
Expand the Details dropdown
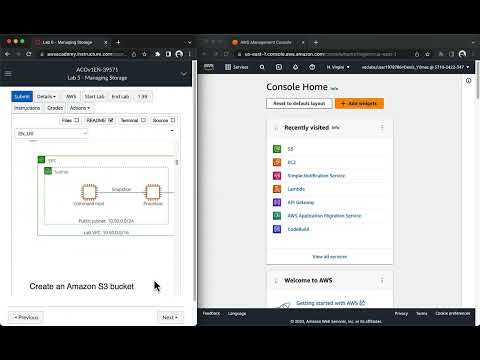tap(46, 97)
